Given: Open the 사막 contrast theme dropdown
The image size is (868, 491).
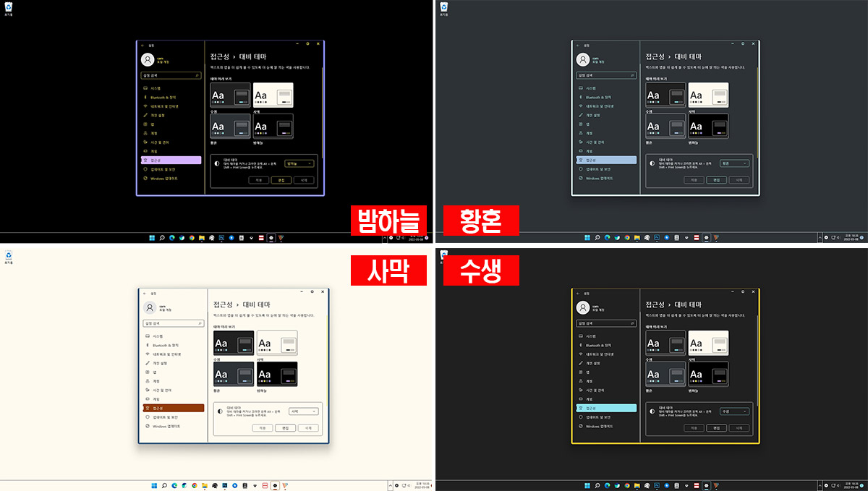Looking at the screenshot, I should pyautogui.click(x=304, y=411).
